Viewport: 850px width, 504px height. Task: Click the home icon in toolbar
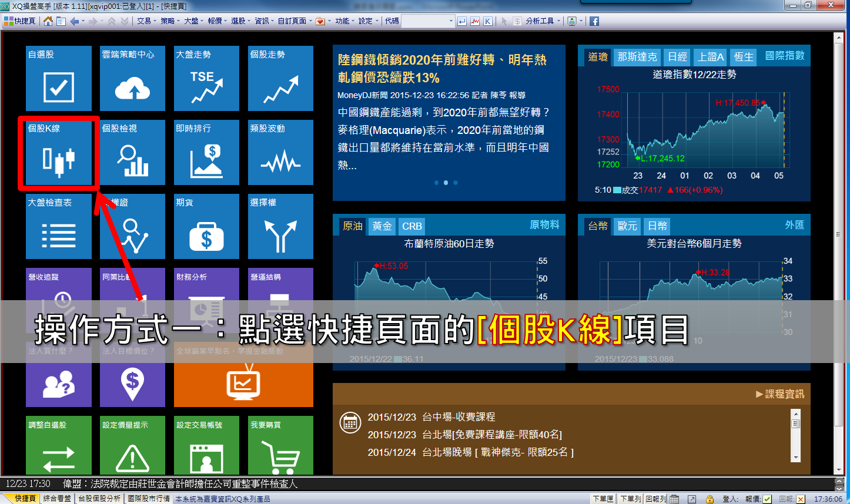point(48,21)
